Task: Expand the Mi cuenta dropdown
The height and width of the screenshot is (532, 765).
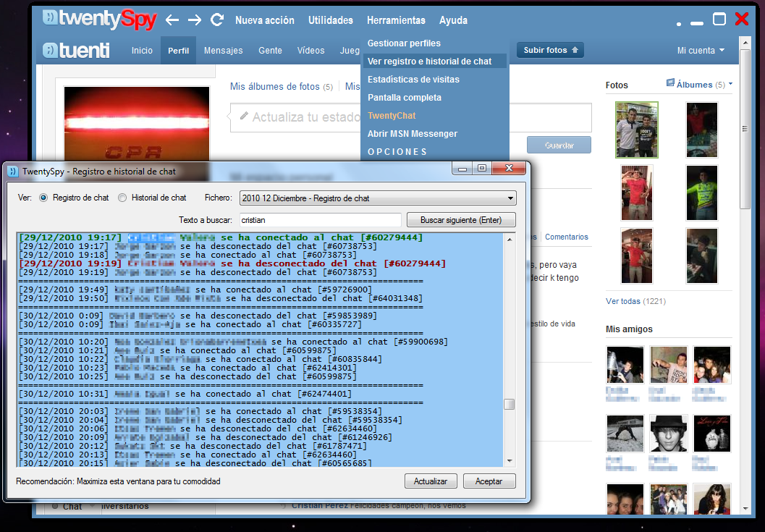Action: [x=701, y=50]
